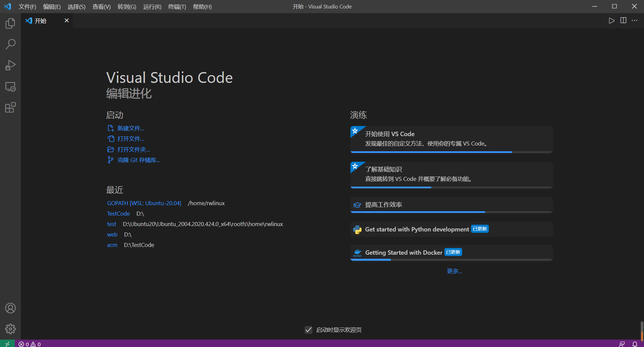This screenshot has height=347, width=644.
Task: Open the 文件(F) menu
Action: 27,7
